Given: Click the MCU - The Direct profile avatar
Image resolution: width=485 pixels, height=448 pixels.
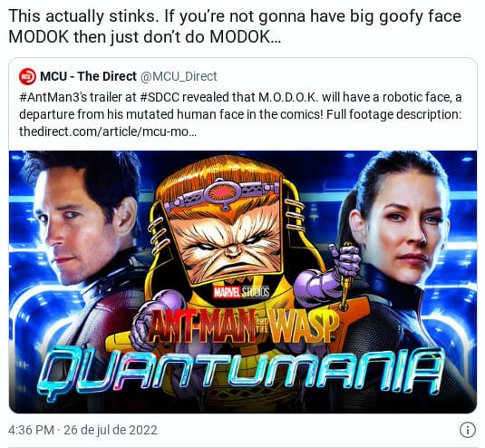Looking at the screenshot, I should (27, 76).
